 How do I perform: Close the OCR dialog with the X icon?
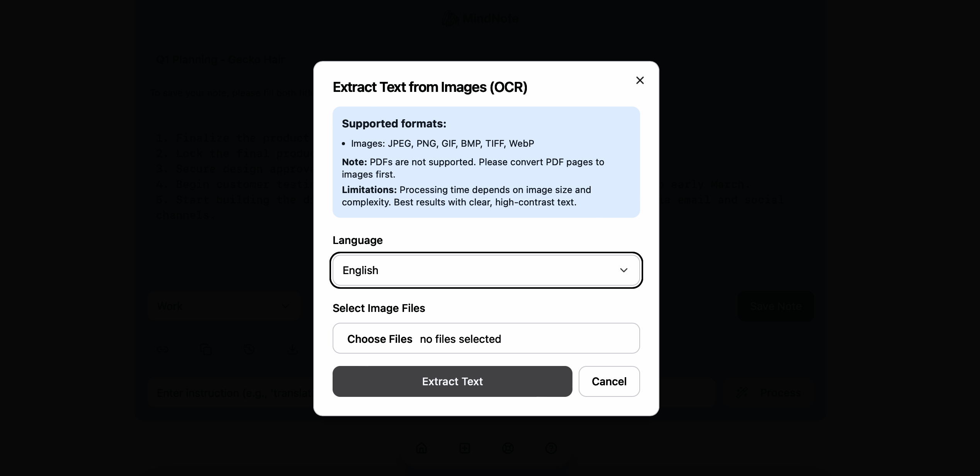point(640,80)
